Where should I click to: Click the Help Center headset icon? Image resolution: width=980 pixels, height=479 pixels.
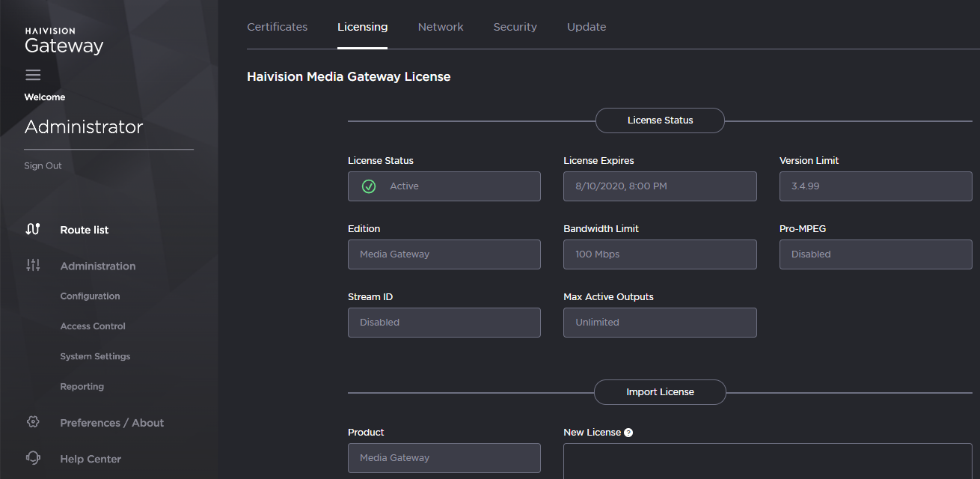(x=33, y=458)
